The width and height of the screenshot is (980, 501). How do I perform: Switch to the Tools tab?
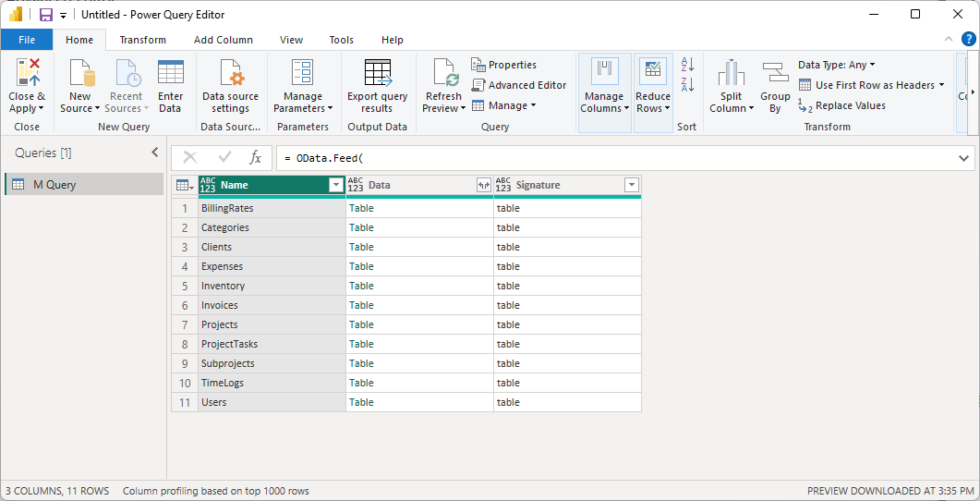coord(341,40)
